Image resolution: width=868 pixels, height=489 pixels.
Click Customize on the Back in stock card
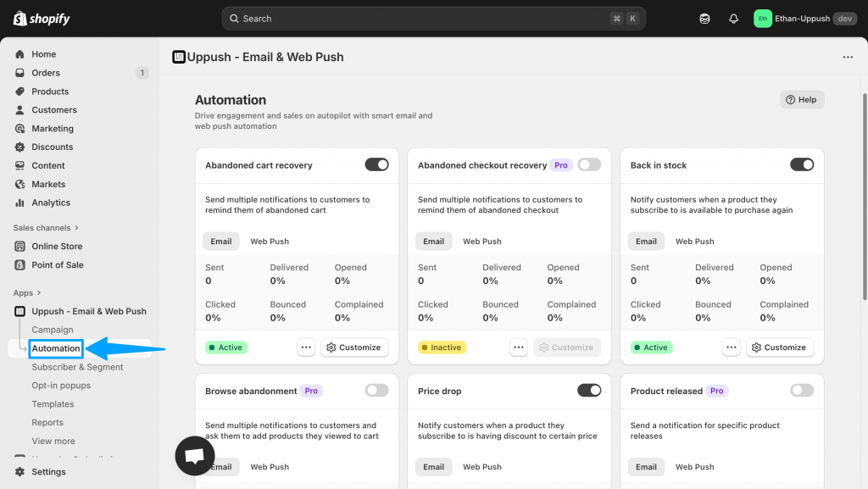tap(779, 347)
